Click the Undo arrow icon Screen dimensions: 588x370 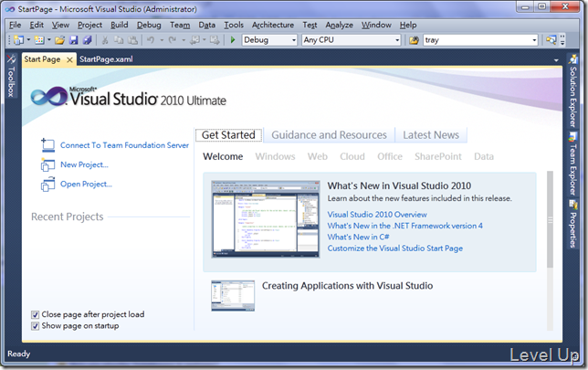click(151, 40)
